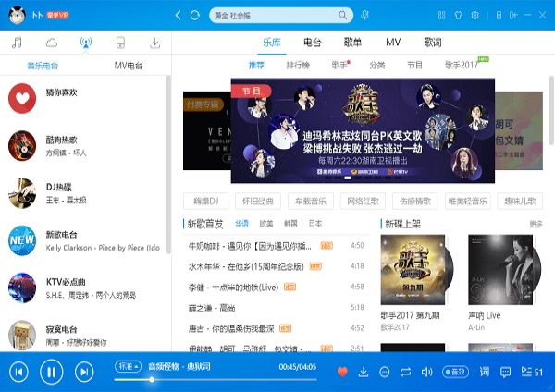
Task: Open the volume speaker control
Action: [426, 372]
